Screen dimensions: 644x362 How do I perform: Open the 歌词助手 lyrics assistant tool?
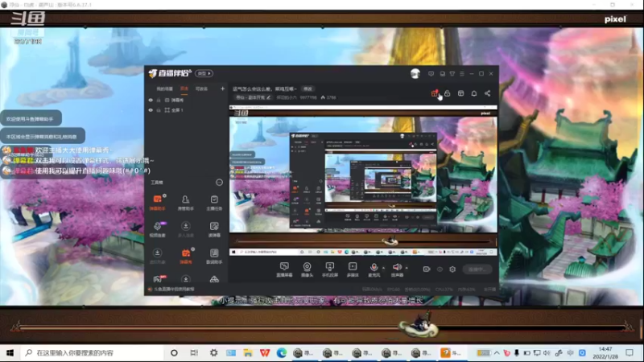point(214,256)
